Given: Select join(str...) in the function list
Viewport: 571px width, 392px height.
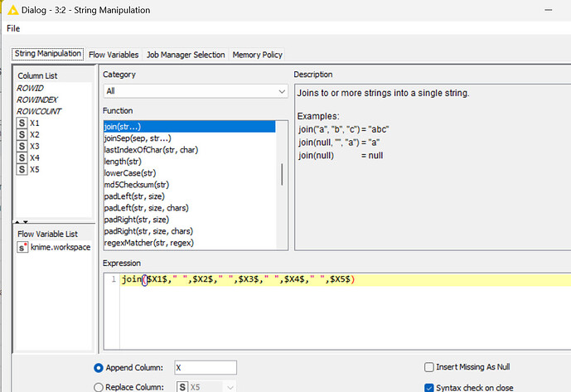Looking at the screenshot, I should [x=189, y=127].
